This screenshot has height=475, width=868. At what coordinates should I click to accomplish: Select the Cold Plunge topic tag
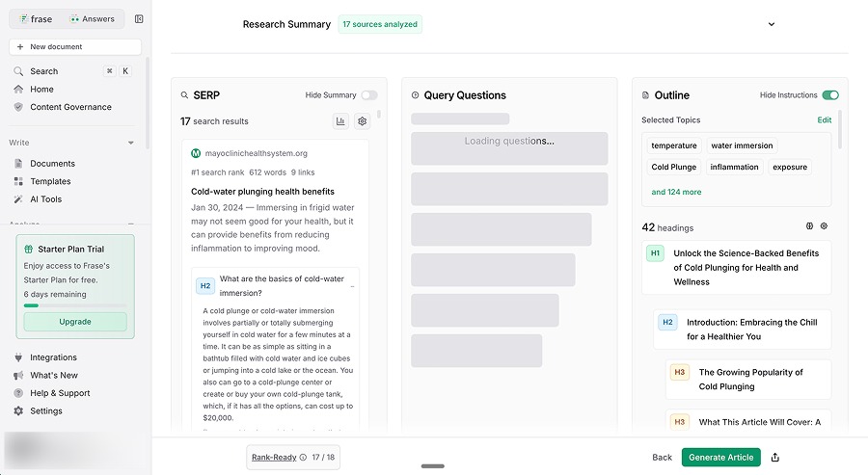pyautogui.click(x=674, y=167)
